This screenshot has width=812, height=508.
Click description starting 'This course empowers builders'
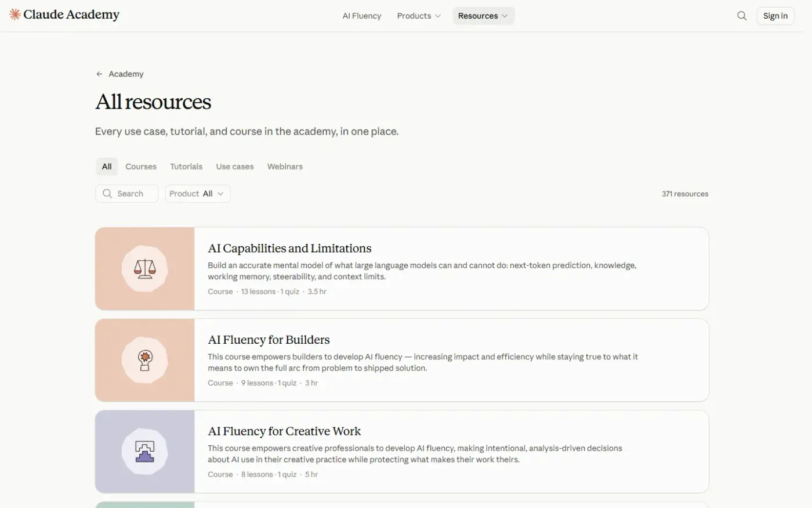[423, 362]
